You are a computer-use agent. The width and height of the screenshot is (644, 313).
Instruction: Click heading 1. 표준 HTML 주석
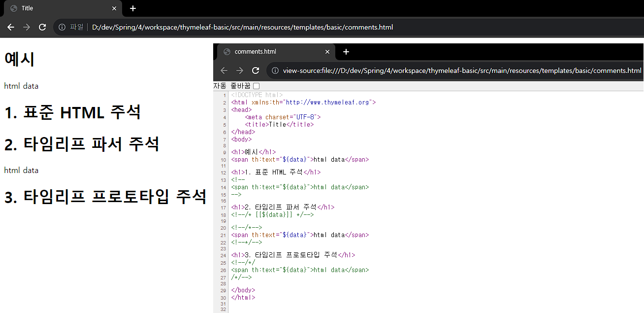[x=72, y=112]
